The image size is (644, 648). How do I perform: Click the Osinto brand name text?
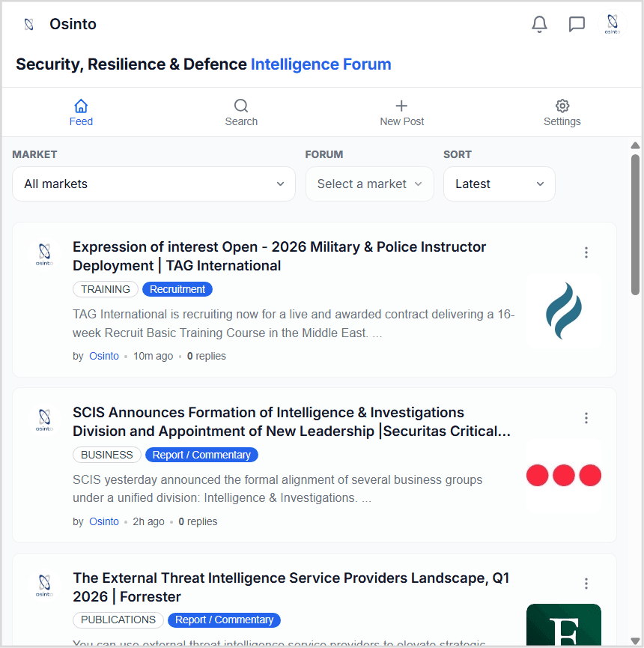(73, 25)
